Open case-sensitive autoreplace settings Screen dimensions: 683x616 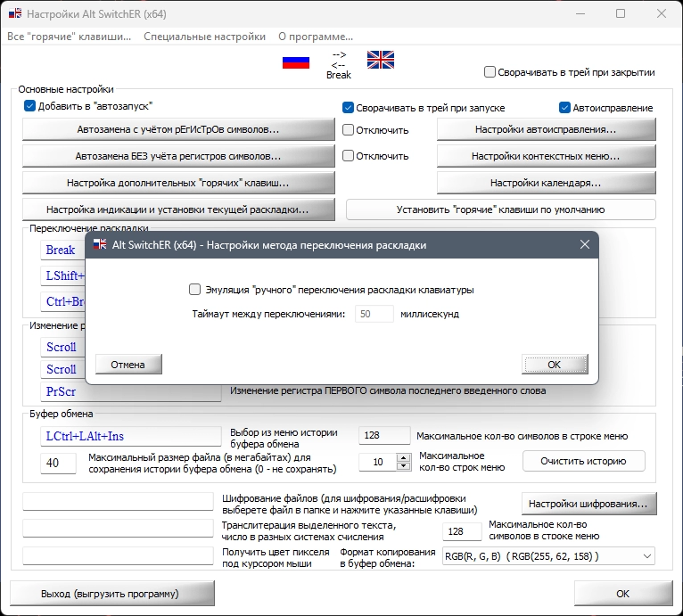178,129
